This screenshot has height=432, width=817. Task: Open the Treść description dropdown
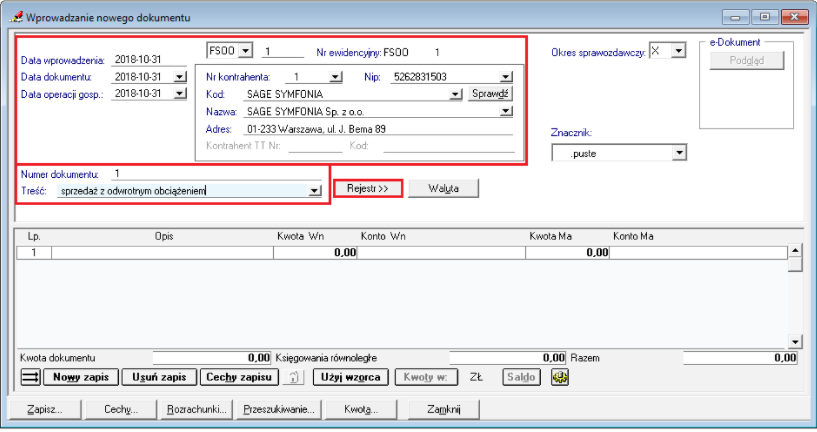point(315,191)
